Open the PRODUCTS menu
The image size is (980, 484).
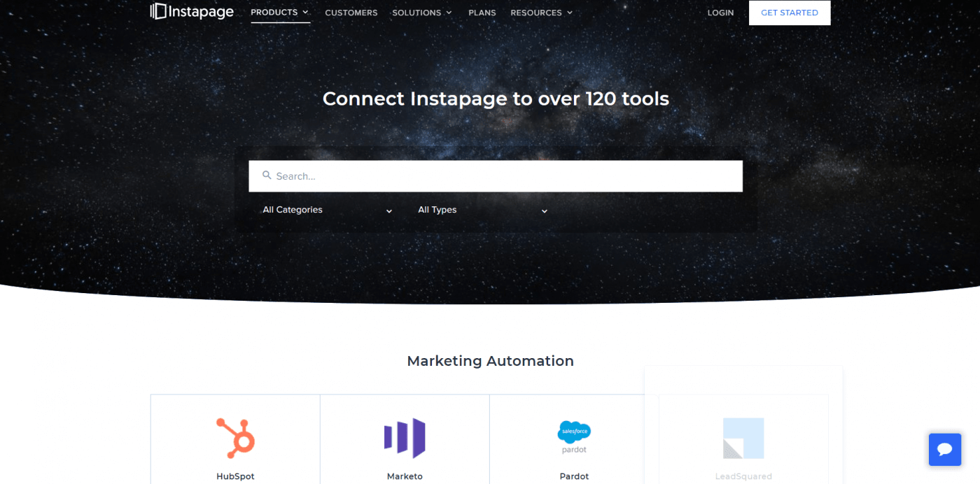[280, 13]
